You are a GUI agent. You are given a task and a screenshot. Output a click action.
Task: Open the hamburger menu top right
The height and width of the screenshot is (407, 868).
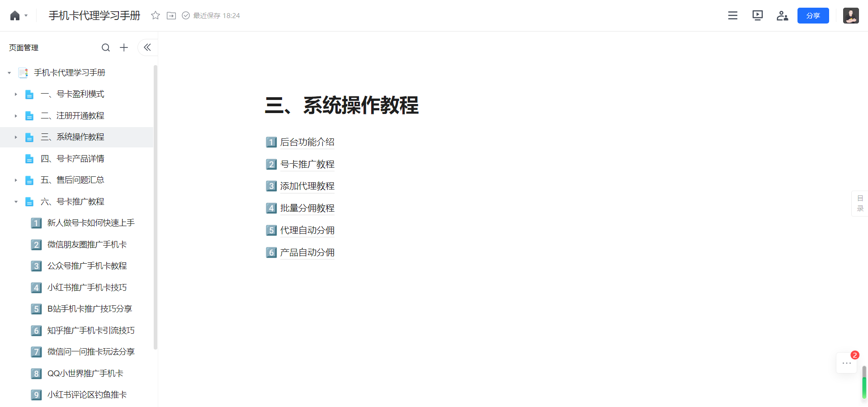pos(732,15)
